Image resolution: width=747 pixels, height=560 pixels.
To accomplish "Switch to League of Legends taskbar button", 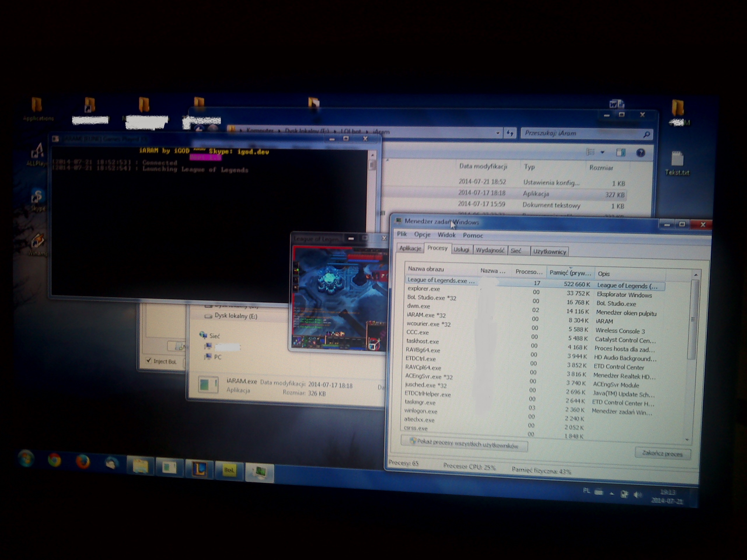I will click(x=200, y=469).
